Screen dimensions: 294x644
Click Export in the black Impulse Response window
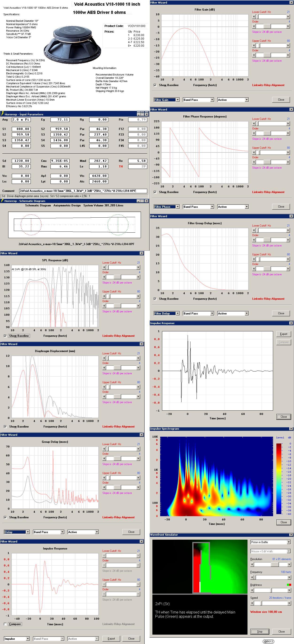coord(284,334)
